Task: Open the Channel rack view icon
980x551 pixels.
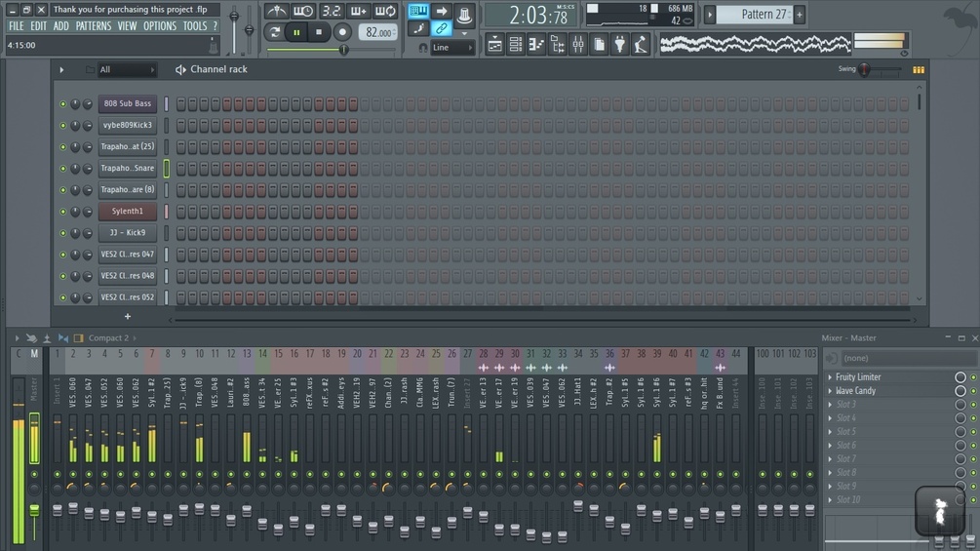Action: 516,44
